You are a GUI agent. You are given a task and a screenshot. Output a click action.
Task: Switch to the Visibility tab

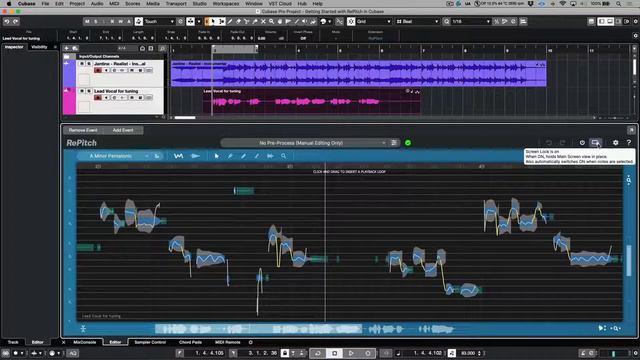pyautogui.click(x=39, y=47)
